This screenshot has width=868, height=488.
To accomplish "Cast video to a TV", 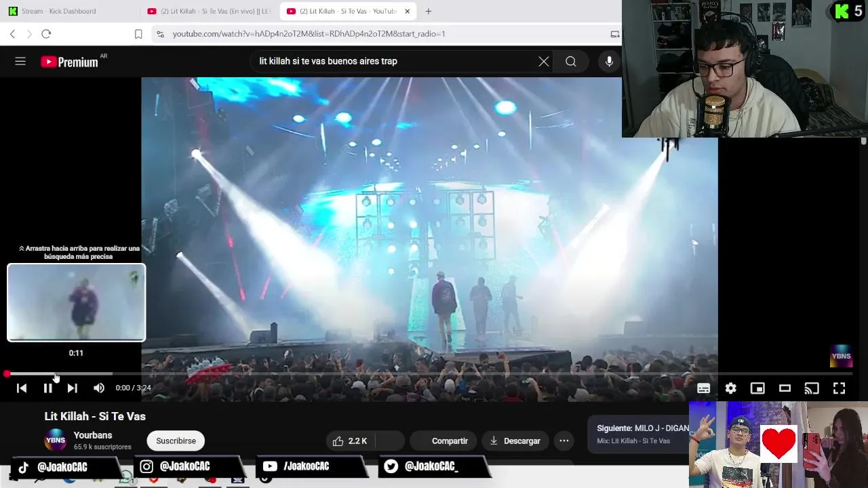I will click(812, 388).
